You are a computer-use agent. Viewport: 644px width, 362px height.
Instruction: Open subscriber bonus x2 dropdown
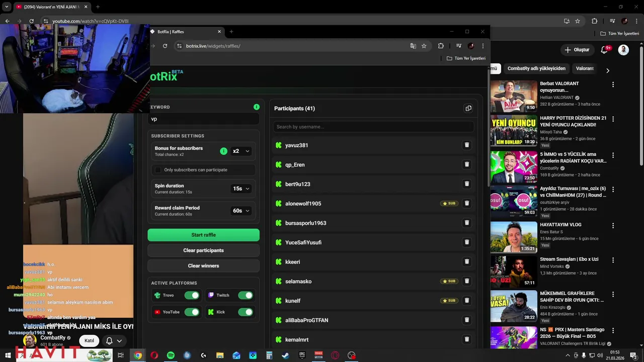coord(240,151)
